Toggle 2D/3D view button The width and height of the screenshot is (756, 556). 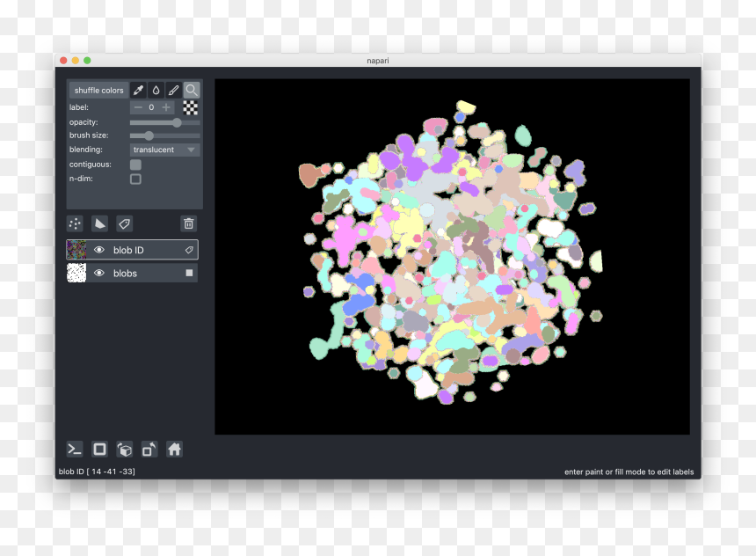click(99, 450)
